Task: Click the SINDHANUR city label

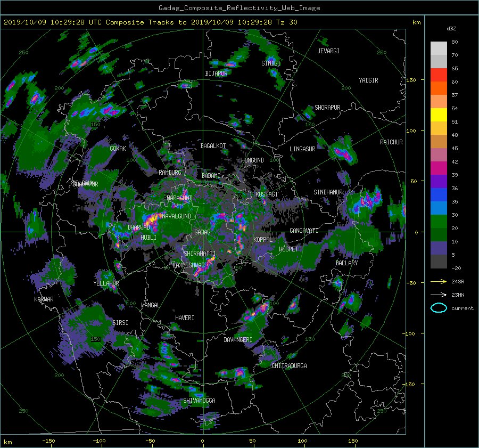Action: point(328,192)
